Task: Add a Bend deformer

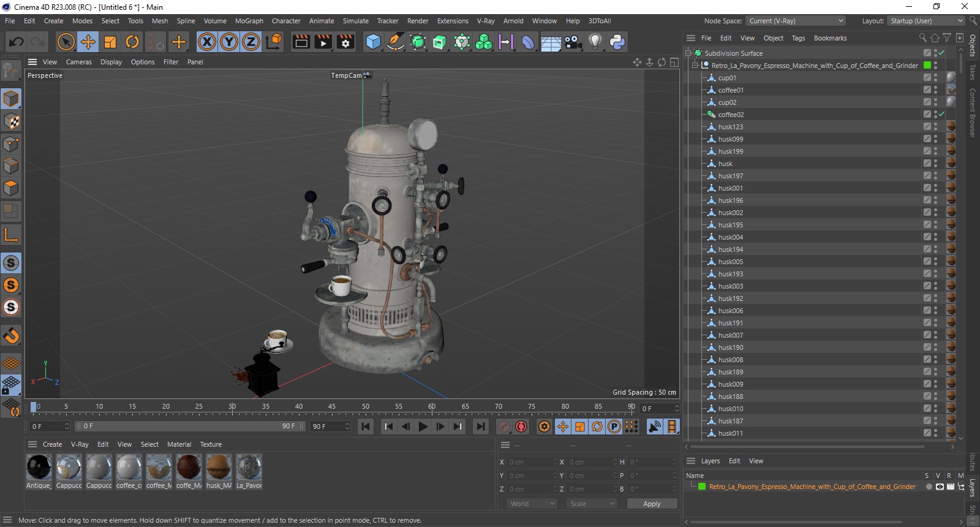Action: [528, 42]
